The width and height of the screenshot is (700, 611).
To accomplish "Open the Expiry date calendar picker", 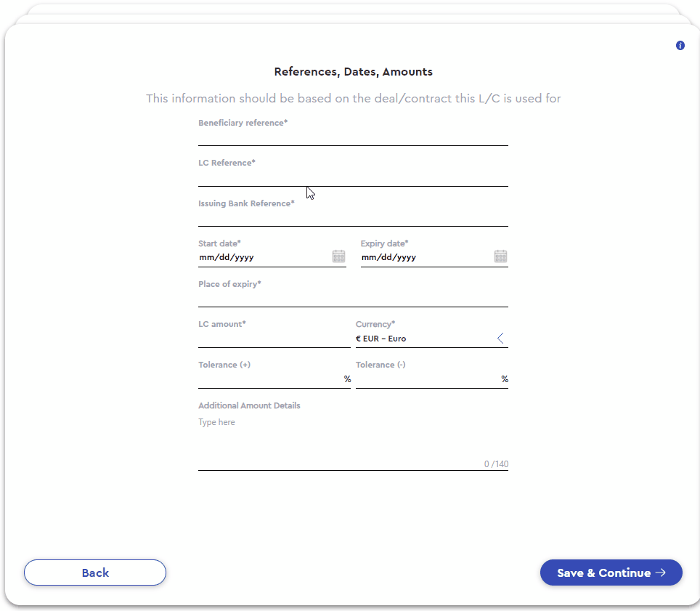I will 500,256.
